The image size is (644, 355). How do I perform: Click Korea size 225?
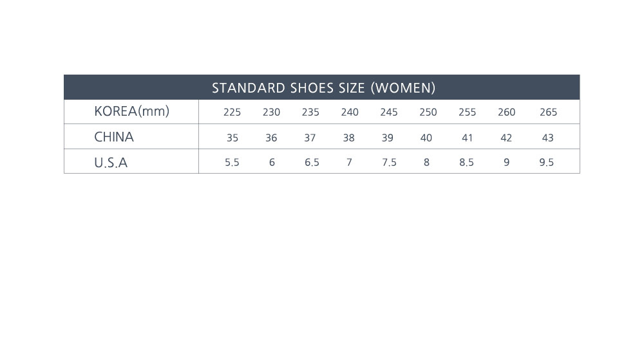232,112
